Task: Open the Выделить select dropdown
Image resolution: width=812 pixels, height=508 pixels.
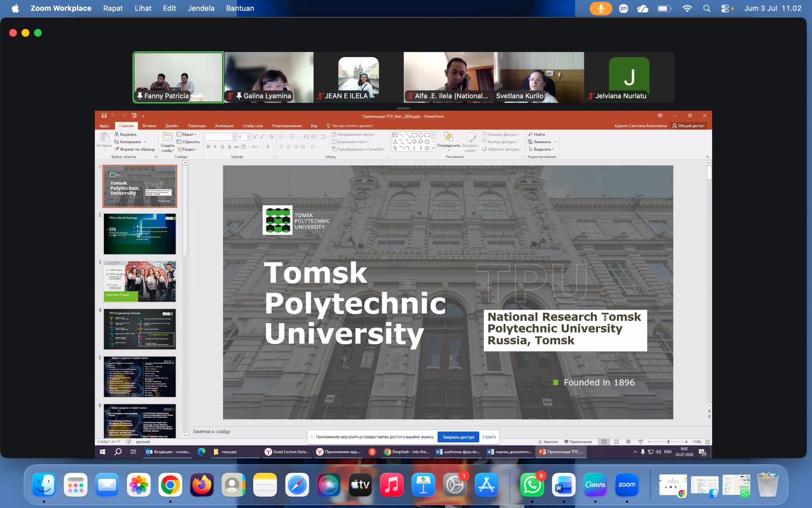Action: (542, 149)
